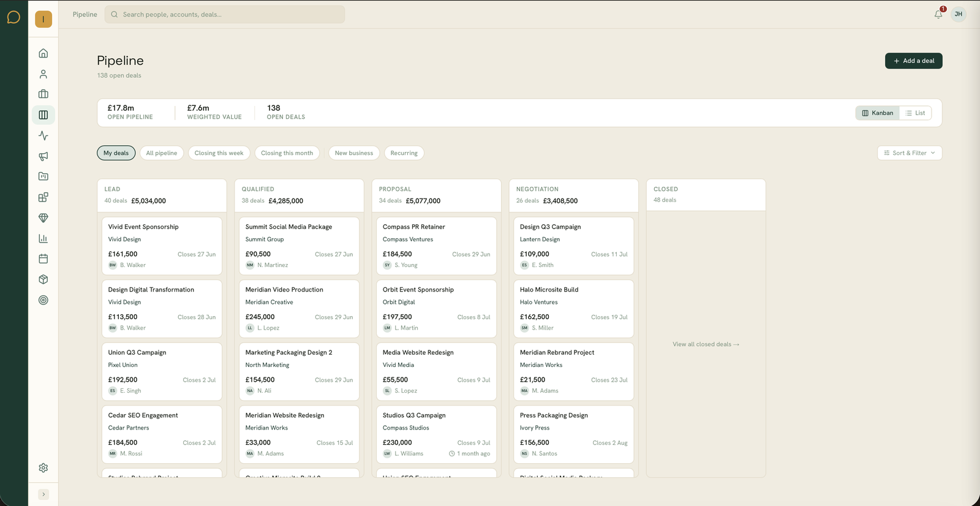Open notifications bell icon
The image size is (980, 506).
938,14
